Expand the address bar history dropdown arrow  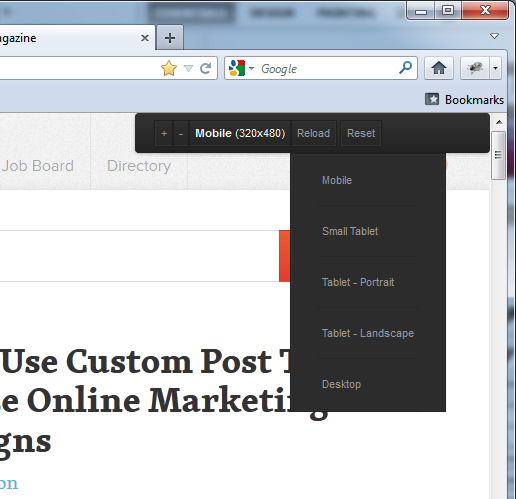(x=188, y=68)
